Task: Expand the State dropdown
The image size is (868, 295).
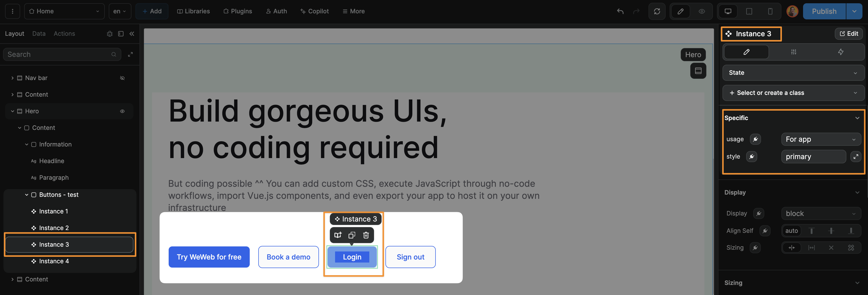Action: 793,73
